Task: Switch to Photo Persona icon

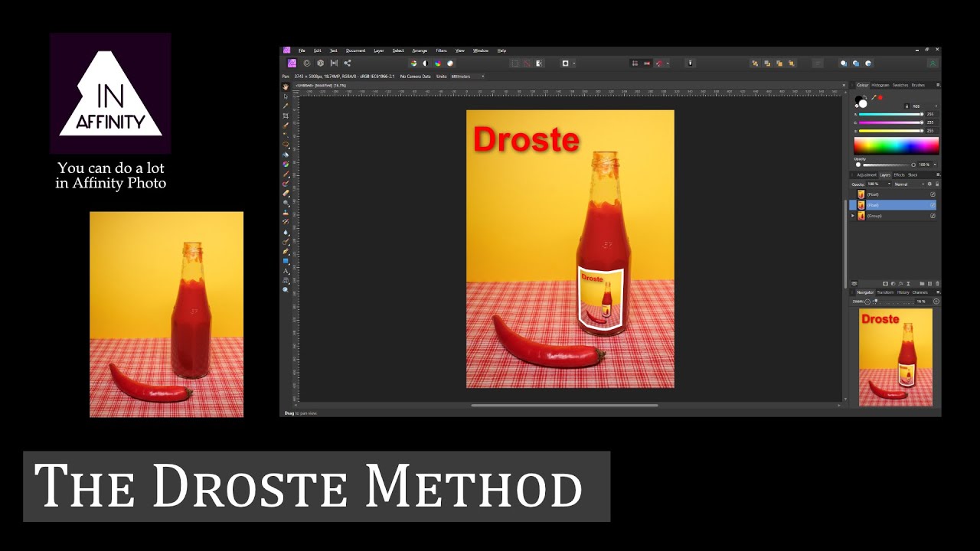Action: [292, 64]
